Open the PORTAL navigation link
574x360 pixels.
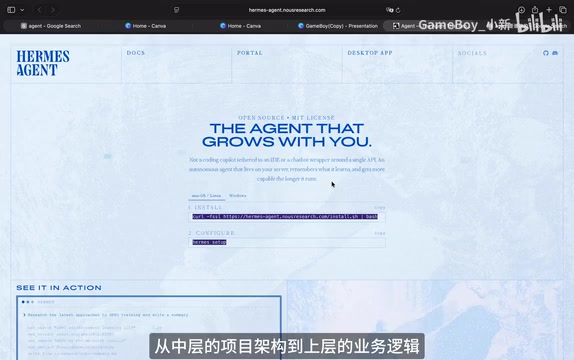click(250, 53)
